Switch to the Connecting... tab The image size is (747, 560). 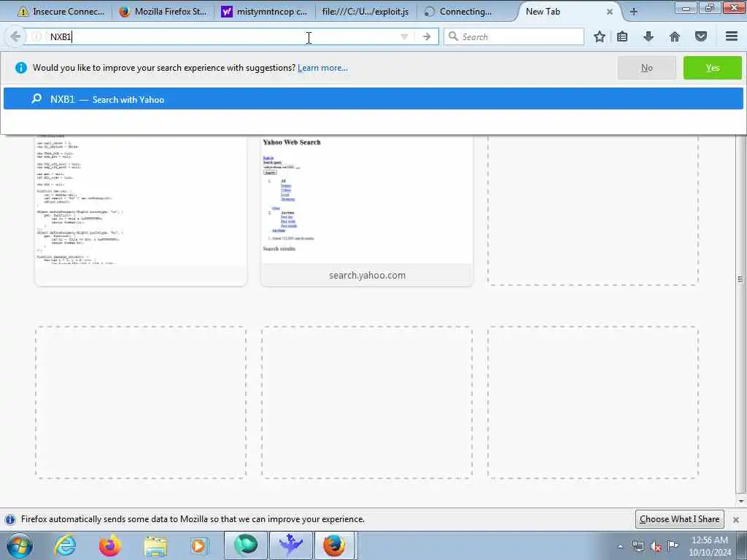(466, 12)
